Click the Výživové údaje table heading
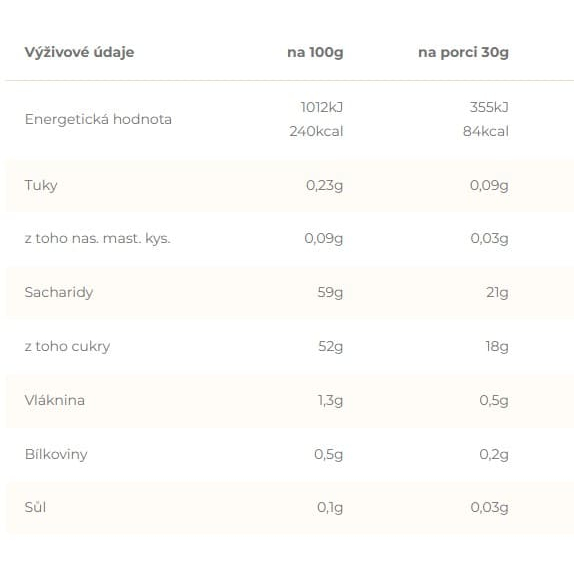Viewport: 574px width, 574px height. coord(79,52)
